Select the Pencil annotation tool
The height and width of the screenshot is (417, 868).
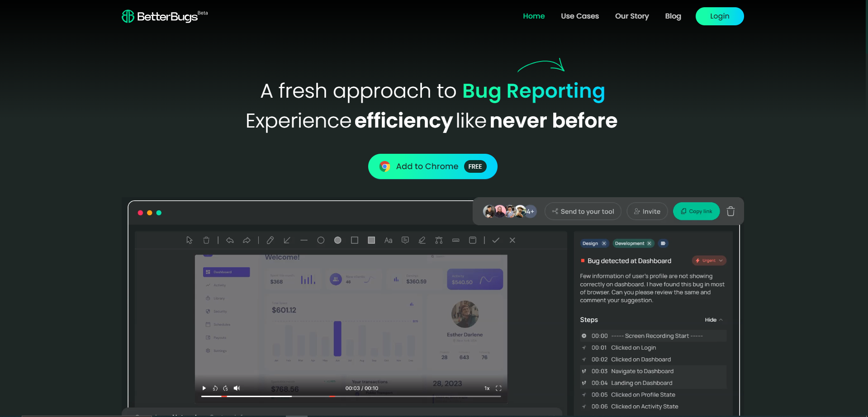click(x=270, y=240)
